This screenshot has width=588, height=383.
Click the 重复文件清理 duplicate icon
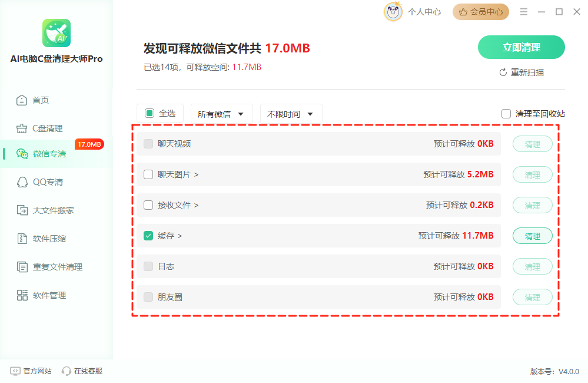pyautogui.click(x=22, y=267)
